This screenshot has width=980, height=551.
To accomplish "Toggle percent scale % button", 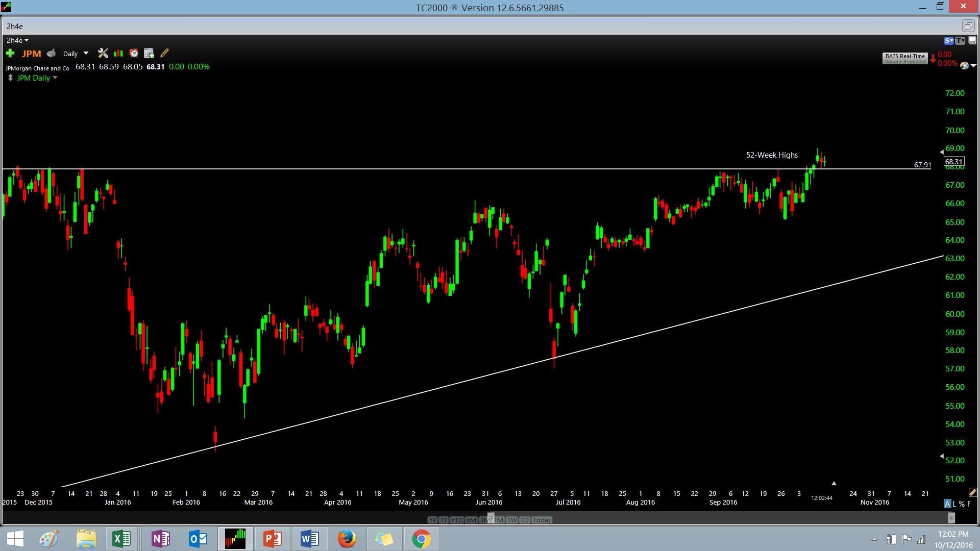I will tap(962, 504).
